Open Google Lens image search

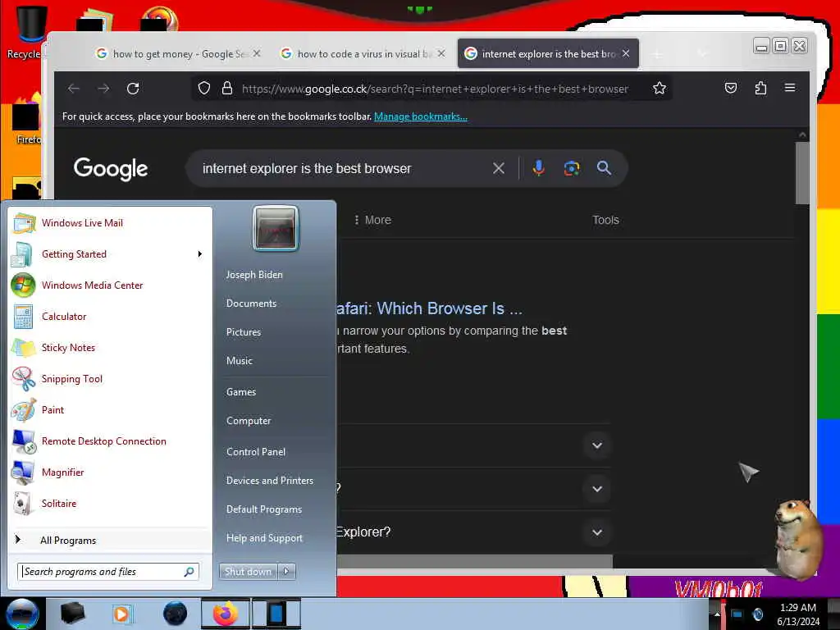pos(572,168)
